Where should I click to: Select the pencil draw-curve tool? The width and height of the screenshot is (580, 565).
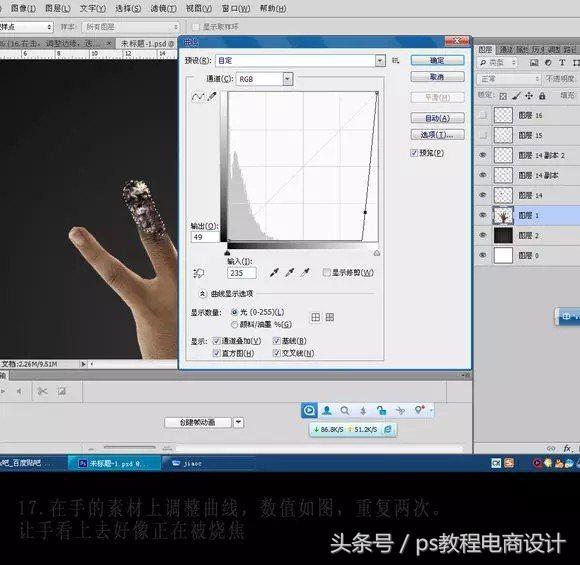pos(212,97)
